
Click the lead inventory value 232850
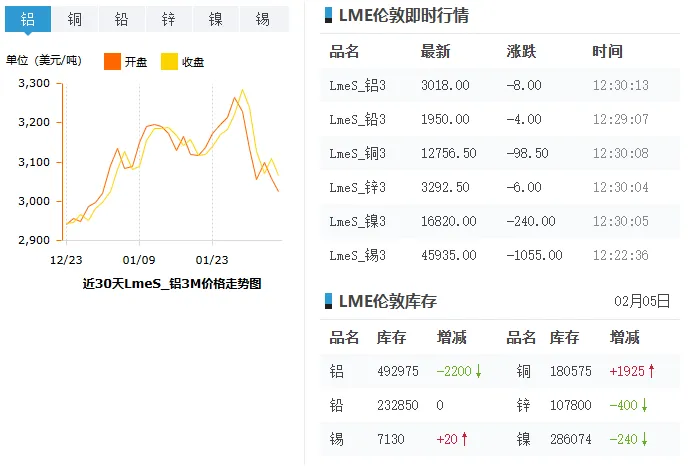tap(398, 405)
